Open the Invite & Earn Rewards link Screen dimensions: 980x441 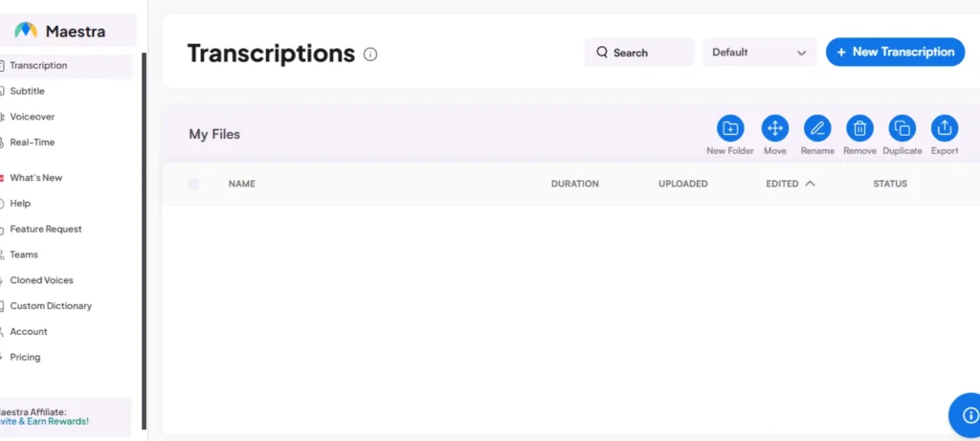coord(44,421)
